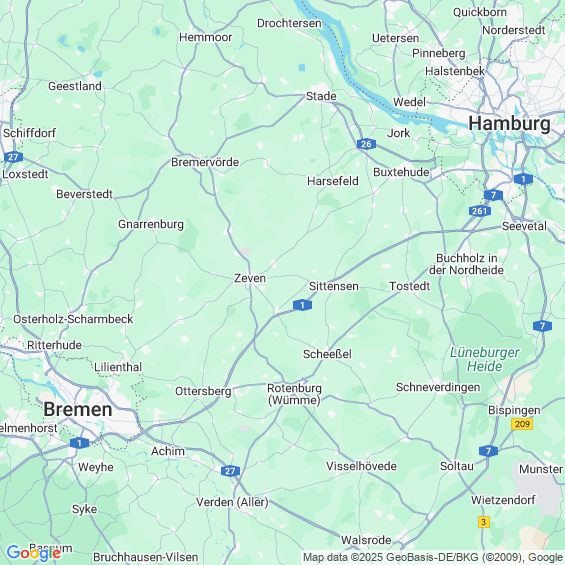Click the Rotenburg (Wümme) label
The image size is (565, 565).
[x=294, y=394]
